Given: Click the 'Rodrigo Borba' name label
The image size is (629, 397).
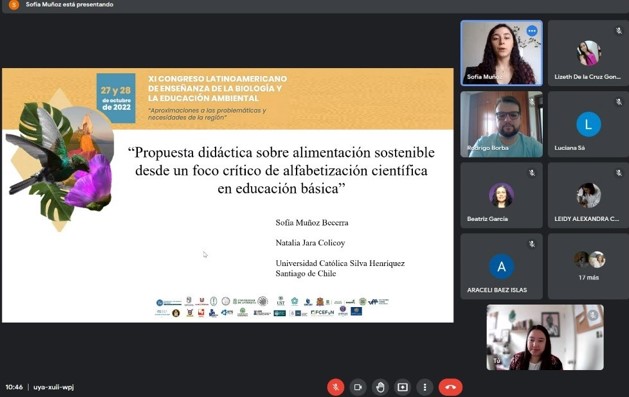Looking at the screenshot, I should tap(487, 148).
